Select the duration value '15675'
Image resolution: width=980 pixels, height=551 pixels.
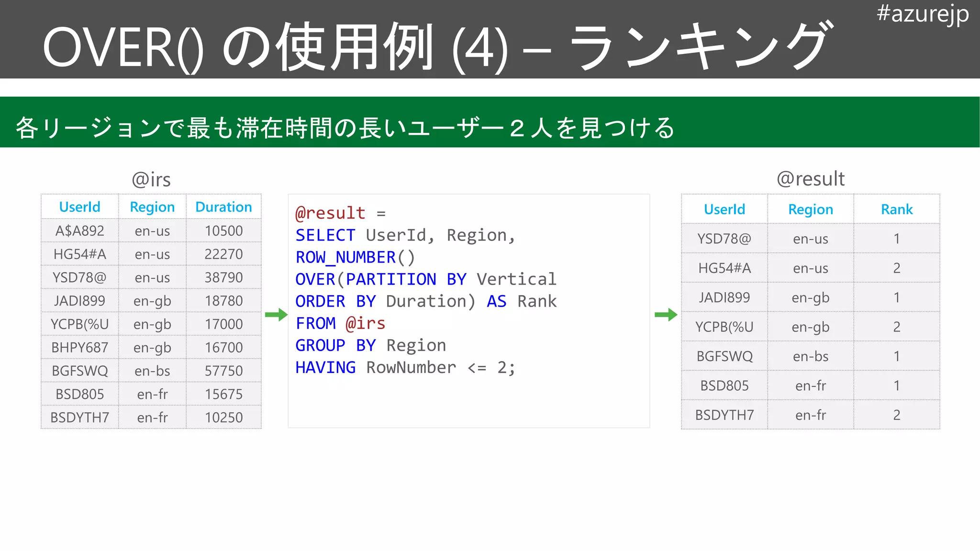pos(223,394)
